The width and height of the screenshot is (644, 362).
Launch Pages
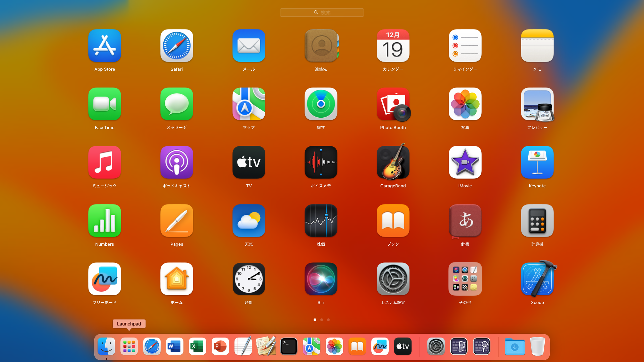(177, 221)
